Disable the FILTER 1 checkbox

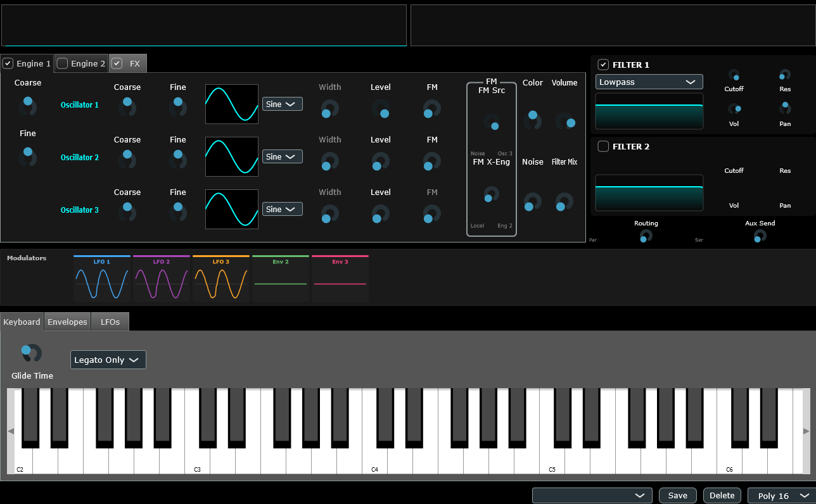click(604, 65)
